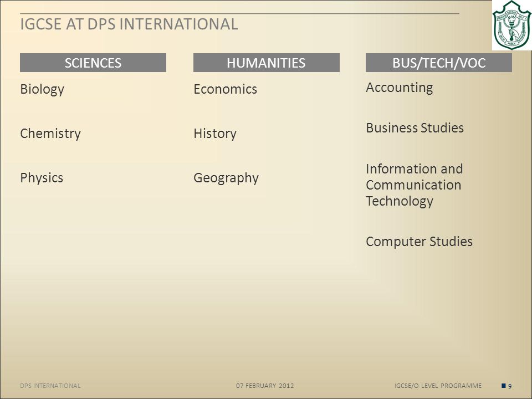Click the DPS school crest logo
Image resolution: width=532 pixels, height=399 pixels.
pyautogui.click(x=512, y=25)
